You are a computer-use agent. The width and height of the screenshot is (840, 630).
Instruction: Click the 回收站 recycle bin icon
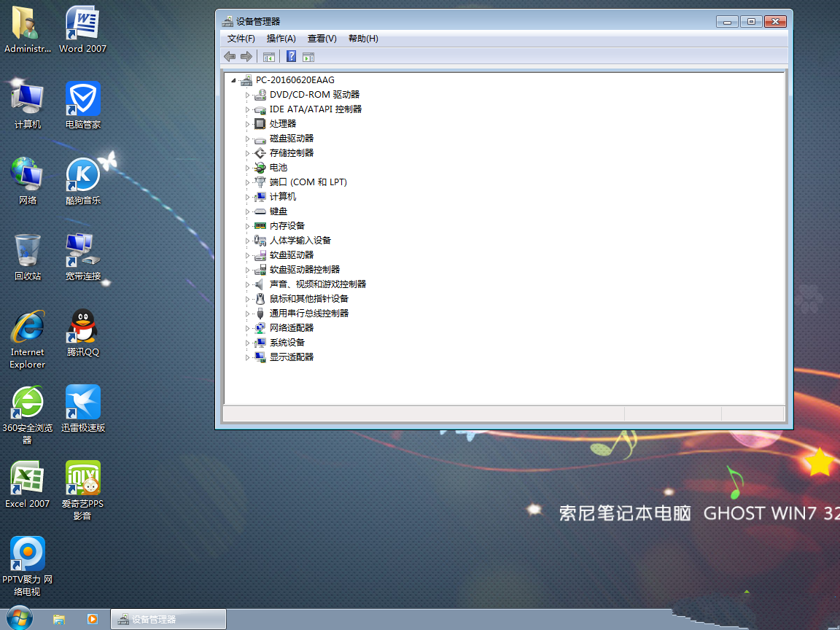tap(27, 257)
